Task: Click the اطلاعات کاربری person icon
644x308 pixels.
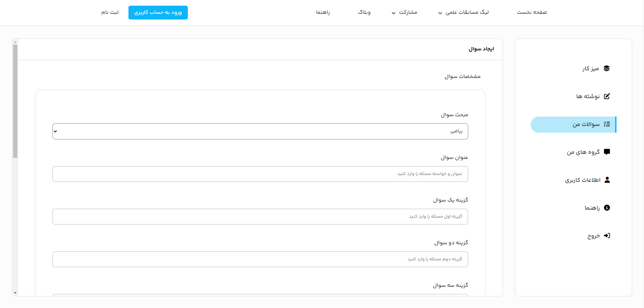Action: (607, 180)
